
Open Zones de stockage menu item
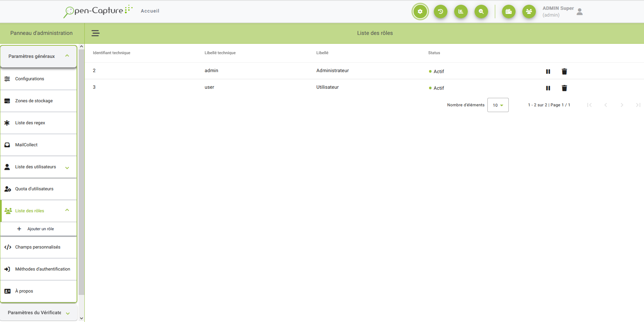point(34,101)
